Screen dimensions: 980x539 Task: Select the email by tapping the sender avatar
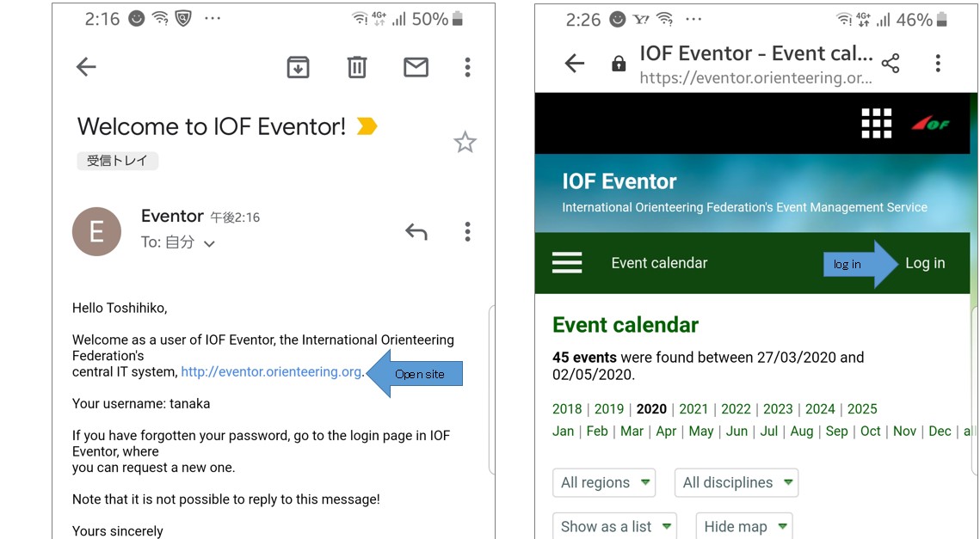(96, 231)
